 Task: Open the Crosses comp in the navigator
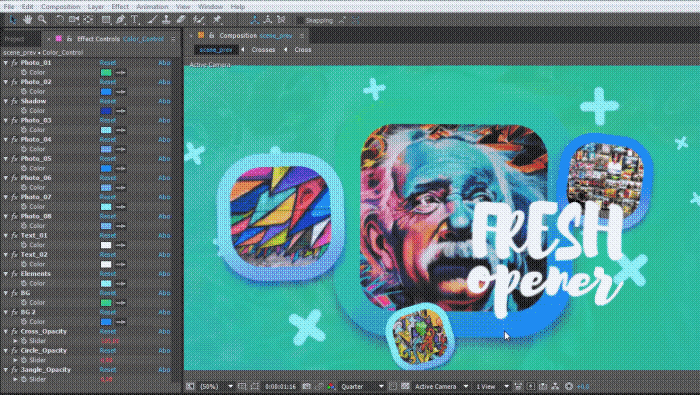click(x=263, y=50)
